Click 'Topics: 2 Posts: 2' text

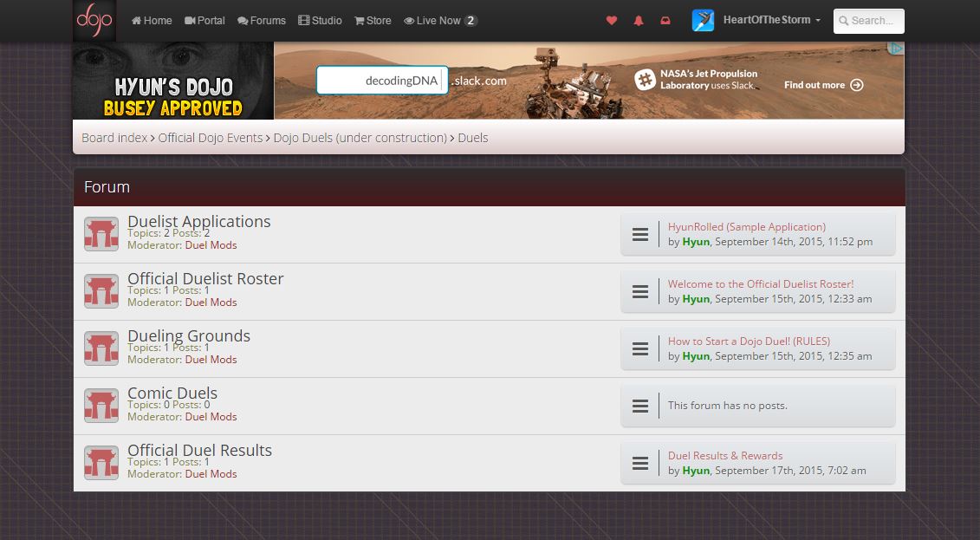point(169,233)
